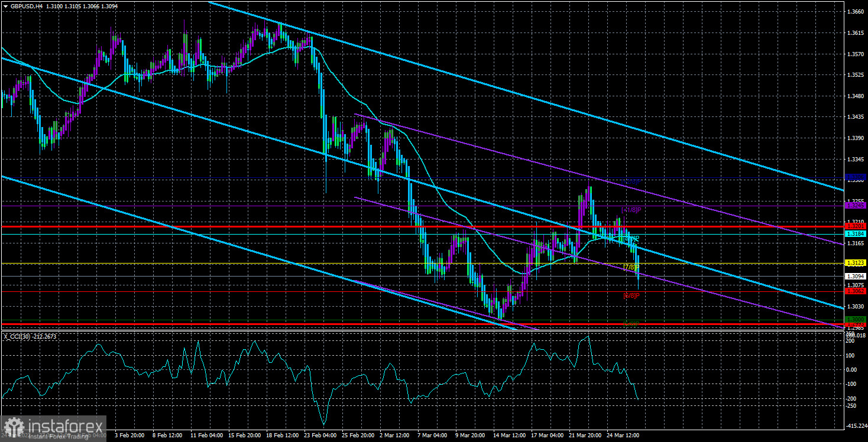Select the red 1.3062 price tag
This screenshot has width=868, height=442.
pos(856,291)
